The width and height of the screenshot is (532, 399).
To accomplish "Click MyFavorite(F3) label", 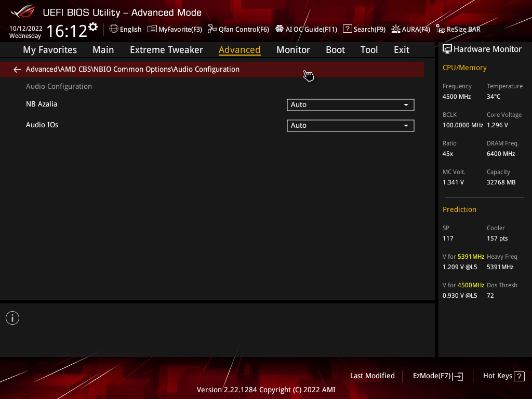I will pos(180,30).
